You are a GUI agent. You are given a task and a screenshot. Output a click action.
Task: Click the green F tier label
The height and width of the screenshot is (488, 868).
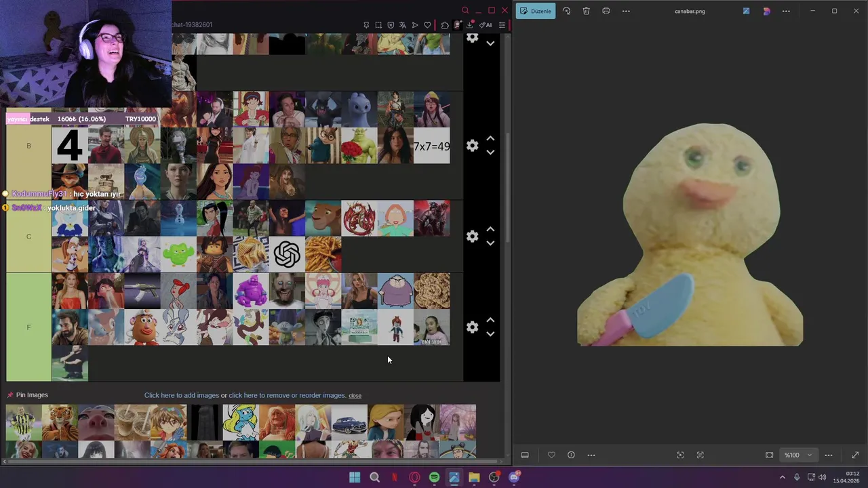[x=28, y=327]
